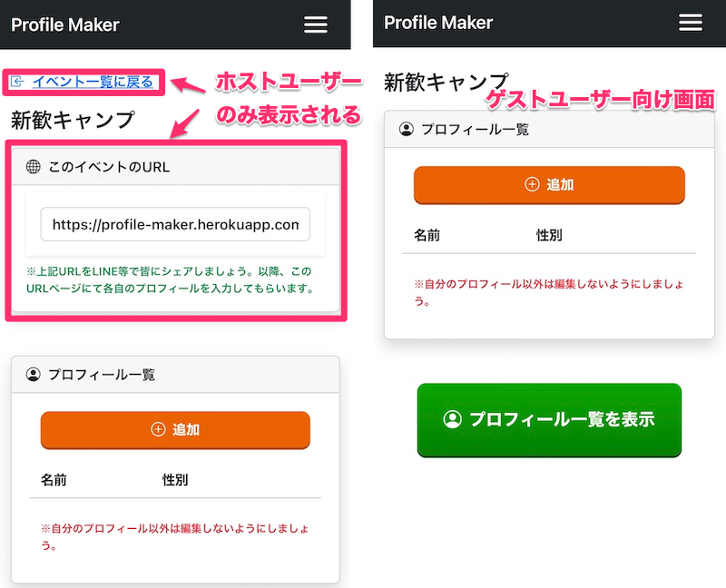Open hamburger menu in the guest (right) screen
This screenshot has height=588, width=726.
click(691, 22)
